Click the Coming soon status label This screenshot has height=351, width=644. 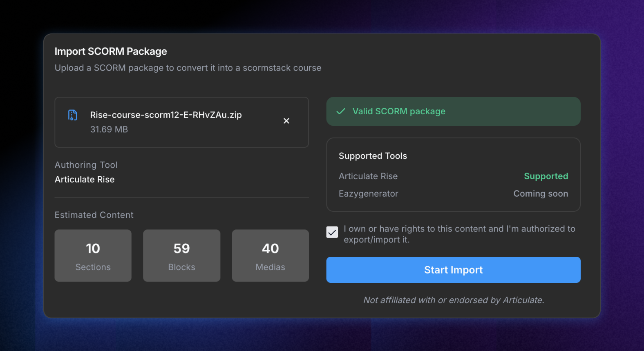[x=541, y=194]
